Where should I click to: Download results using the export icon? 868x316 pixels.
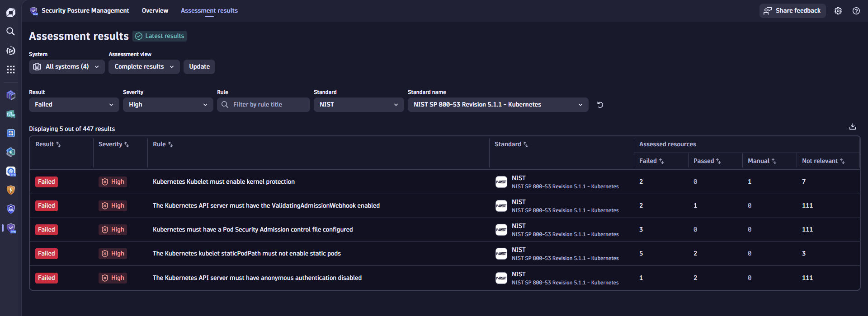click(852, 127)
